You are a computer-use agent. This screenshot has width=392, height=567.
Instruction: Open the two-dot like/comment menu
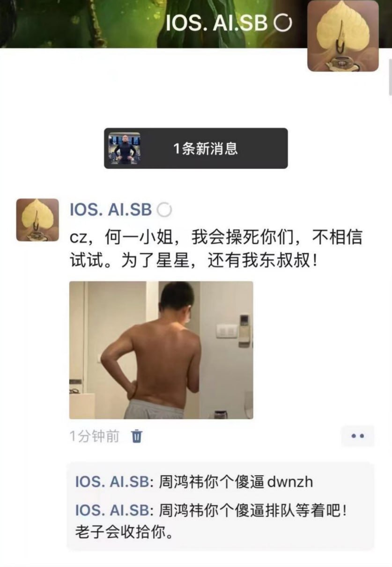pos(357,436)
